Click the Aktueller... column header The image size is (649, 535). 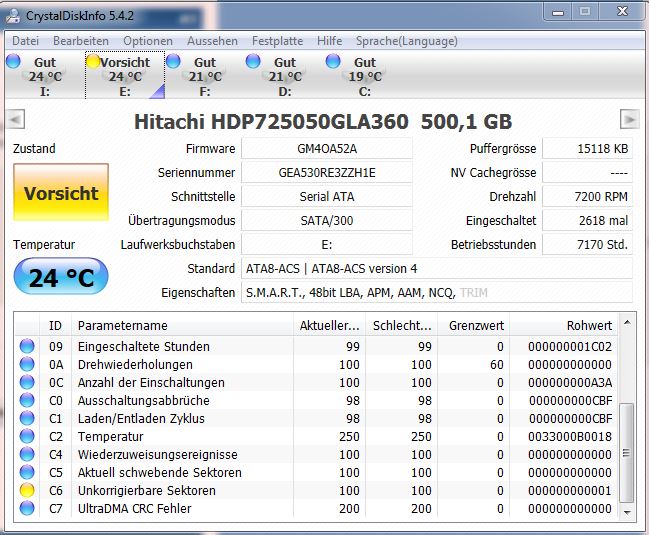click(x=329, y=325)
